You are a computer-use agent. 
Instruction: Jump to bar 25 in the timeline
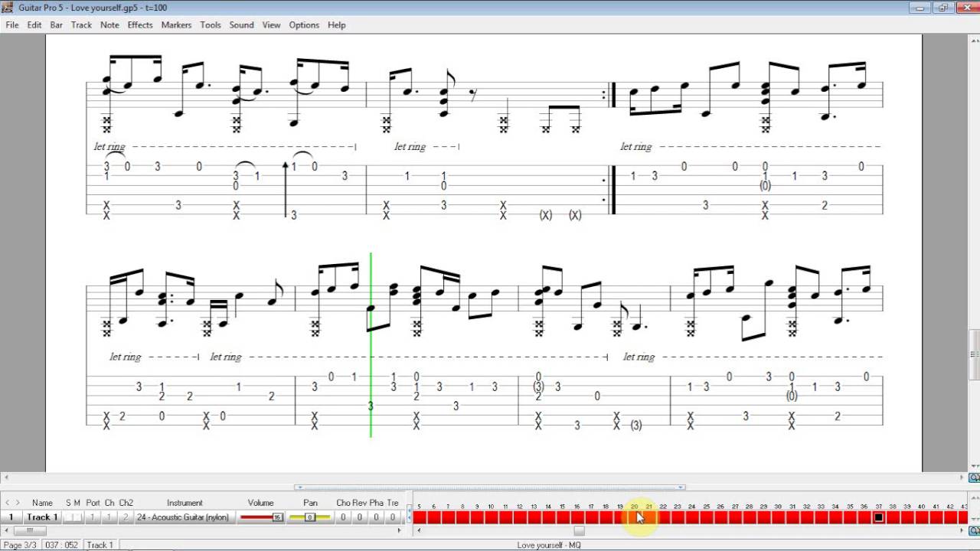pos(706,517)
